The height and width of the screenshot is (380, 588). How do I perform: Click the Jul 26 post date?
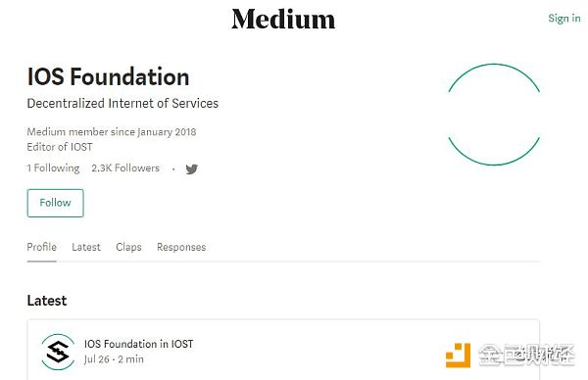tap(97, 359)
